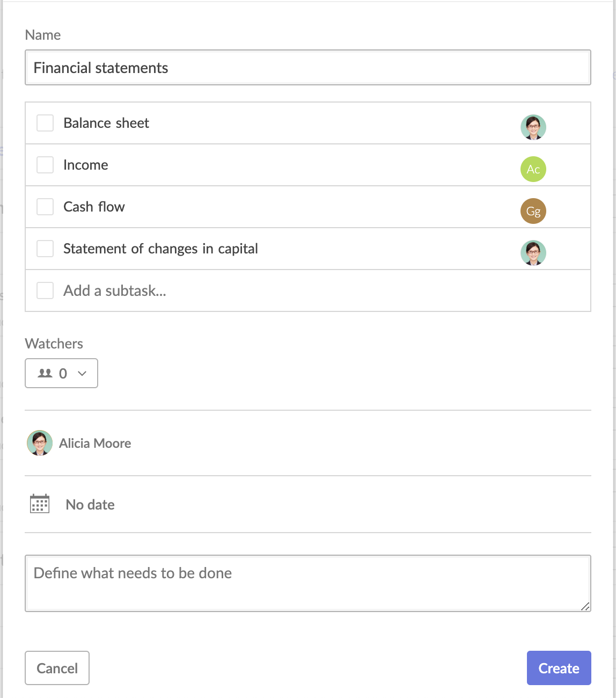Check the Balance sheet subtask checkbox
The width and height of the screenshot is (616, 698).
pos(45,123)
